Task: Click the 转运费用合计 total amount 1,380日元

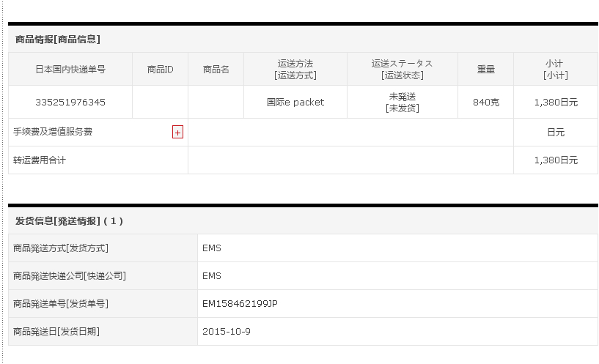Action: (x=555, y=160)
